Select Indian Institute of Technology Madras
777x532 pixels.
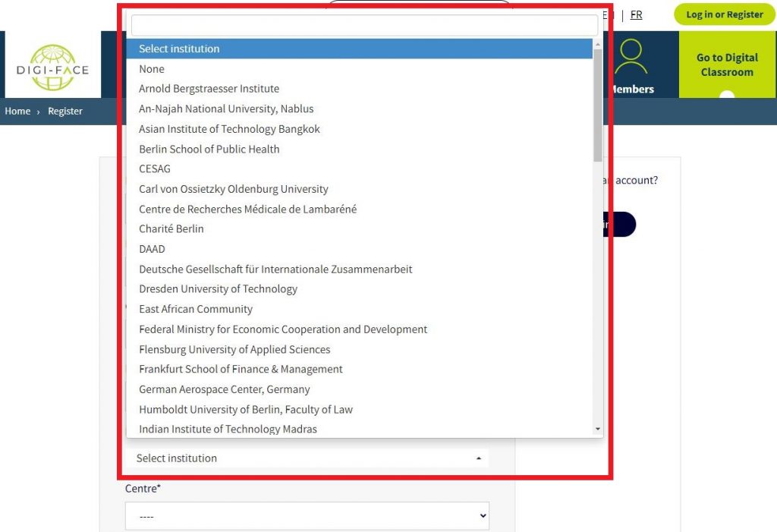(359, 429)
